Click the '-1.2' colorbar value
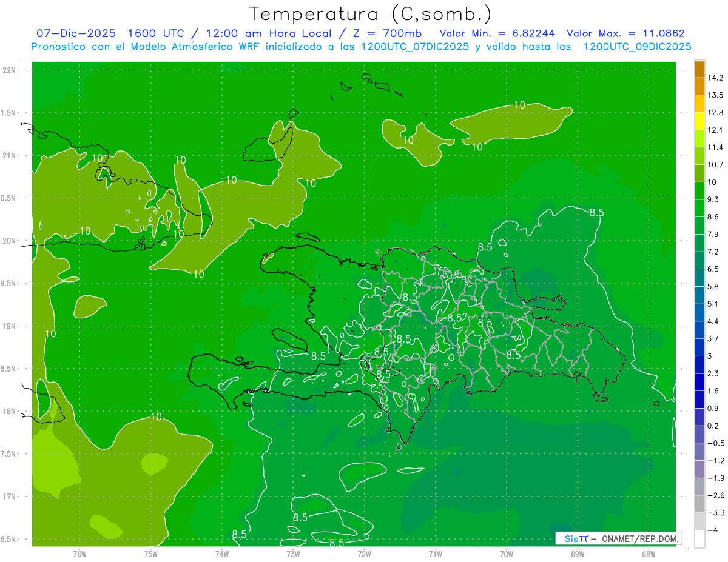The height and width of the screenshot is (562, 728). (x=715, y=461)
